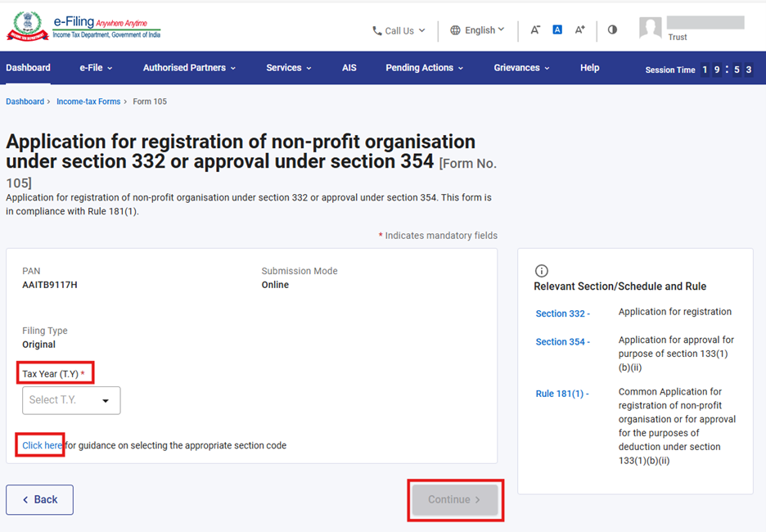Change language using the English dropdown
The image size is (766, 532).
coord(477,30)
